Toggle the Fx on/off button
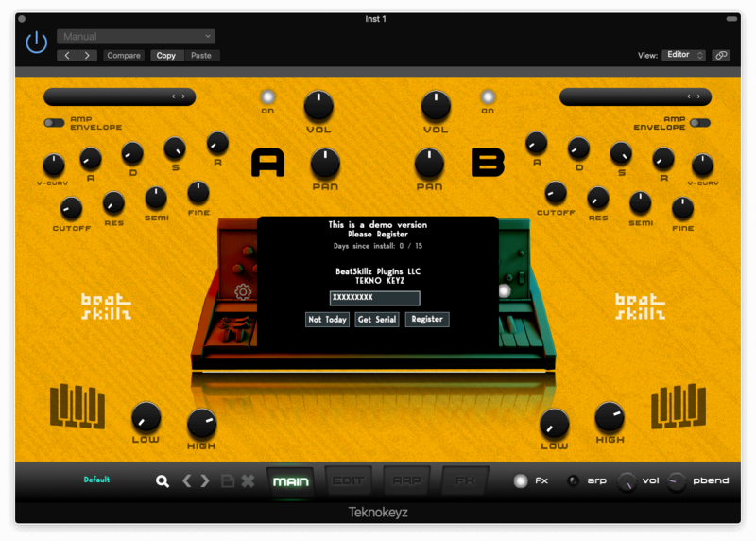 [521, 481]
